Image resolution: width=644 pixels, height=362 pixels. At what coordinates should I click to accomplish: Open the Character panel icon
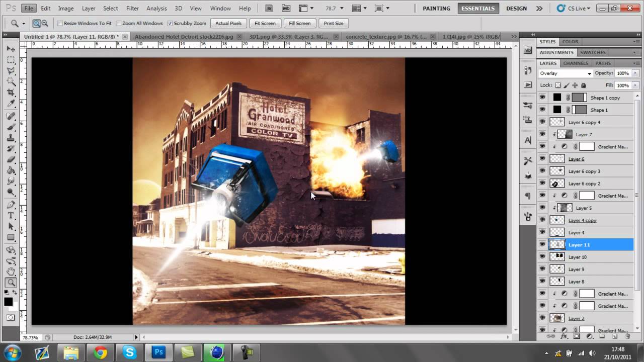[x=528, y=140]
